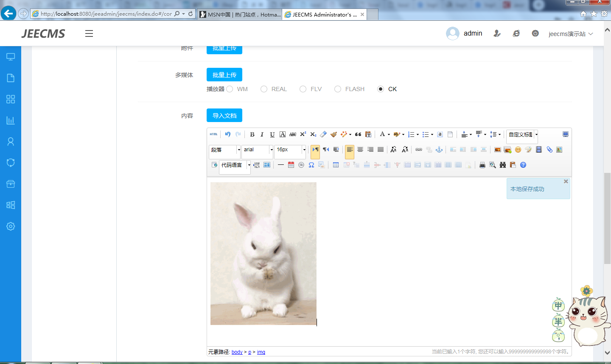Select the FLASH player radio button
This screenshot has height=364, width=611.
(338, 89)
